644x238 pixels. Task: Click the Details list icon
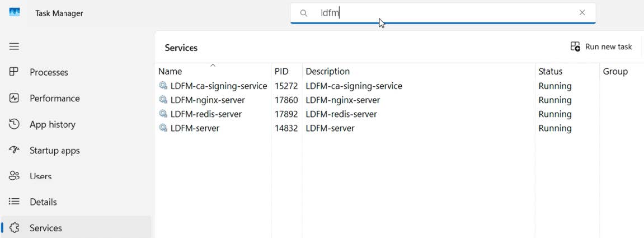tap(14, 202)
